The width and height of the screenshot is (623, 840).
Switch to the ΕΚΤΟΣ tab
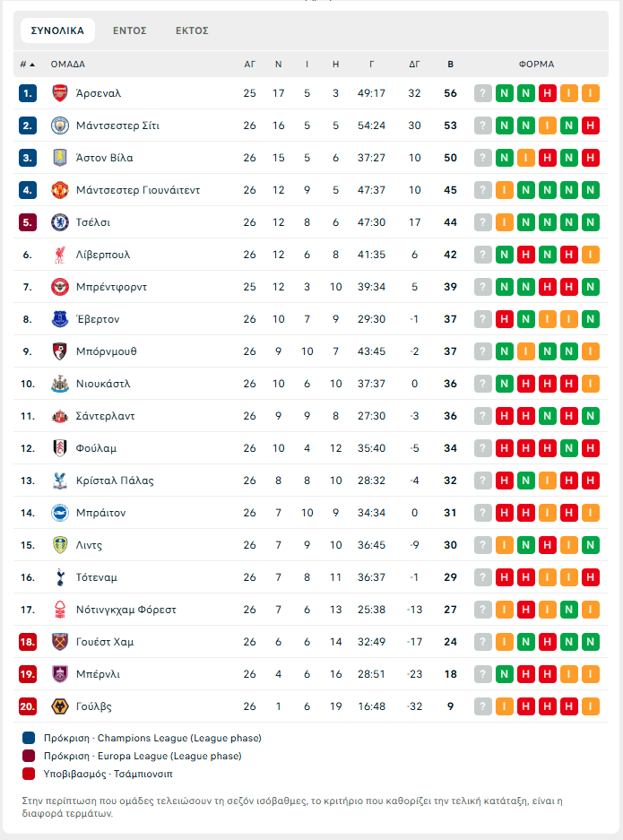[x=192, y=30]
